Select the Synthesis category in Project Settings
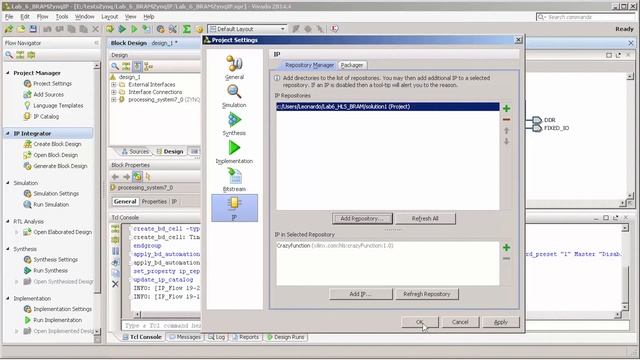 tap(234, 124)
